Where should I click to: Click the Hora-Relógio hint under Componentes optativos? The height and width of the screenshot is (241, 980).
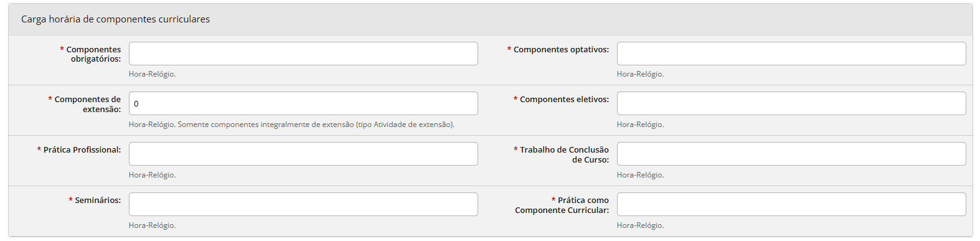click(640, 74)
